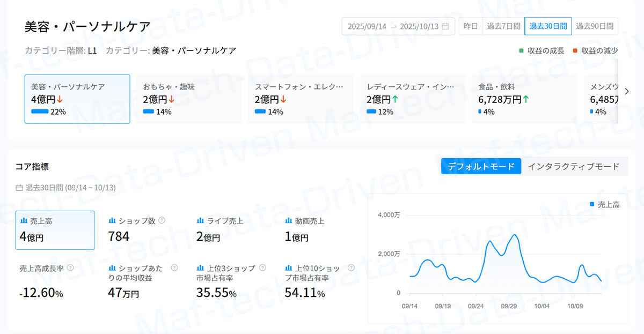Click the 収益の成長 green legend swatch

[521, 51]
